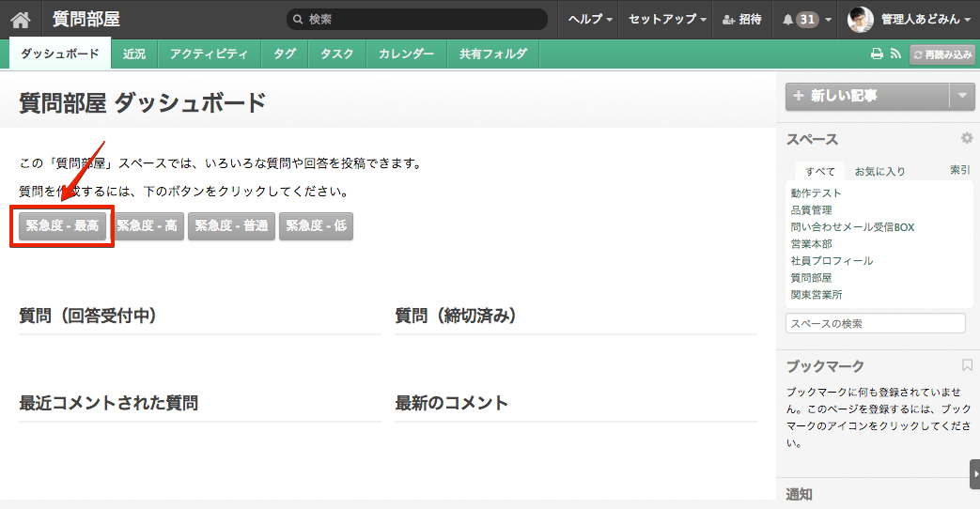Open the 招待 invite option
Screen dimensions: 980x509
(742, 20)
